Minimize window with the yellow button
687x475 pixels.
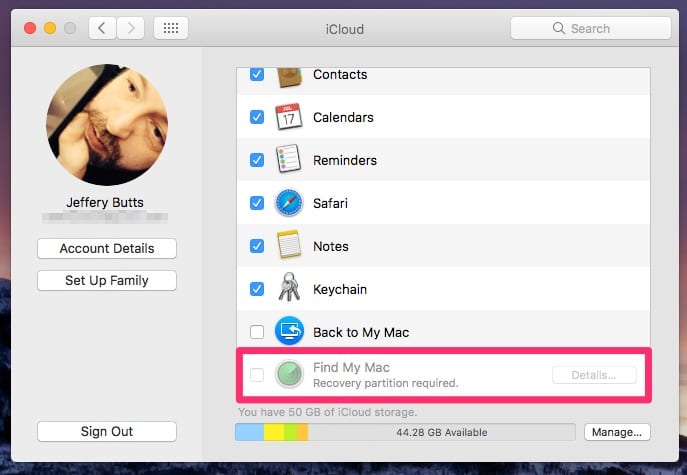tap(50, 28)
